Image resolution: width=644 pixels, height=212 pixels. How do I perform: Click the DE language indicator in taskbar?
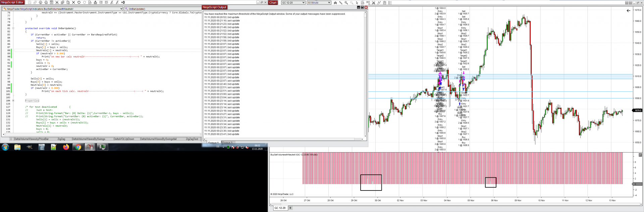[218, 147]
